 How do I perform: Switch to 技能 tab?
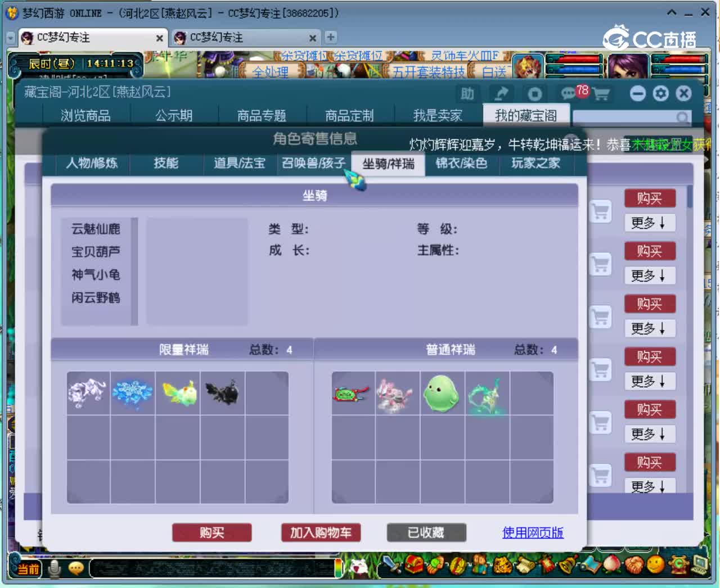pyautogui.click(x=166, y=163)
